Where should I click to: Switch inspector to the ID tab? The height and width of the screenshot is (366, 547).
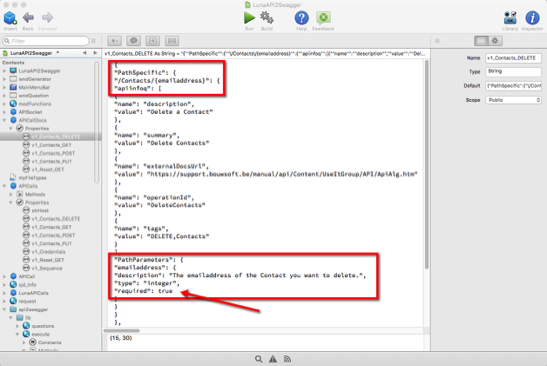coord(481,41)
